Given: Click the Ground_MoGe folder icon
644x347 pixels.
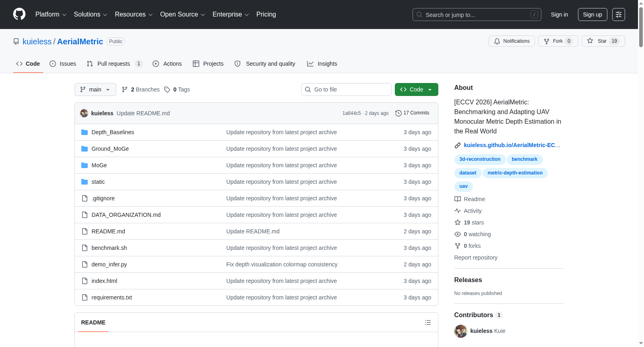Looking at the screenshot, I should tap(85, 149).
